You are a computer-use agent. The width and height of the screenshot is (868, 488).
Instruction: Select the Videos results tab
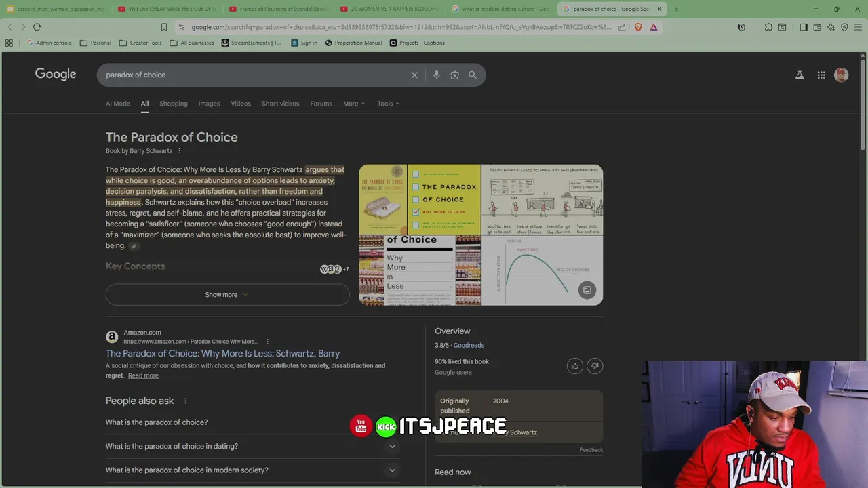click(x=241, y=104)
